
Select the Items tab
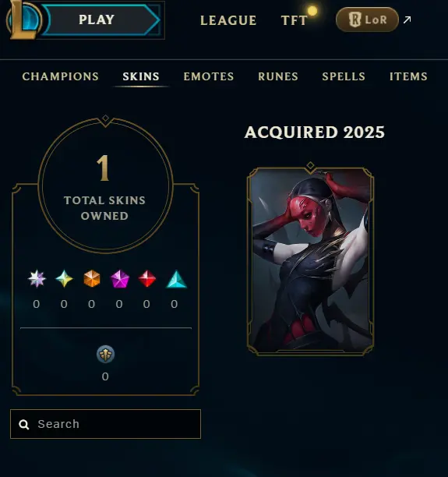[x=408, y=76]
